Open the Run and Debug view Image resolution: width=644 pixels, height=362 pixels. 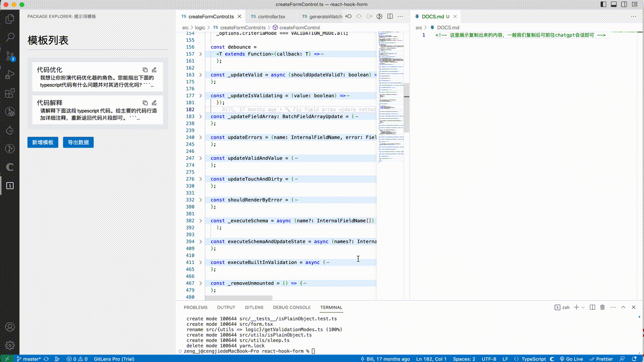(x=10, y=74)
